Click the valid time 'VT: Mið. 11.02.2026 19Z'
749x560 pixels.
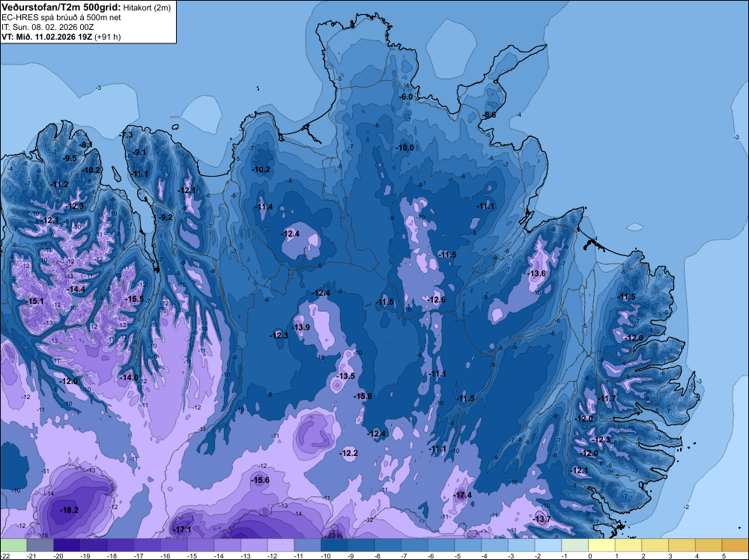[46, 37]
